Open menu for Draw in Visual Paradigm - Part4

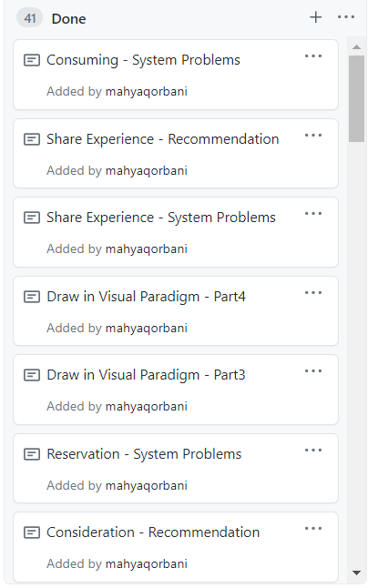click(x=313, y=293)
